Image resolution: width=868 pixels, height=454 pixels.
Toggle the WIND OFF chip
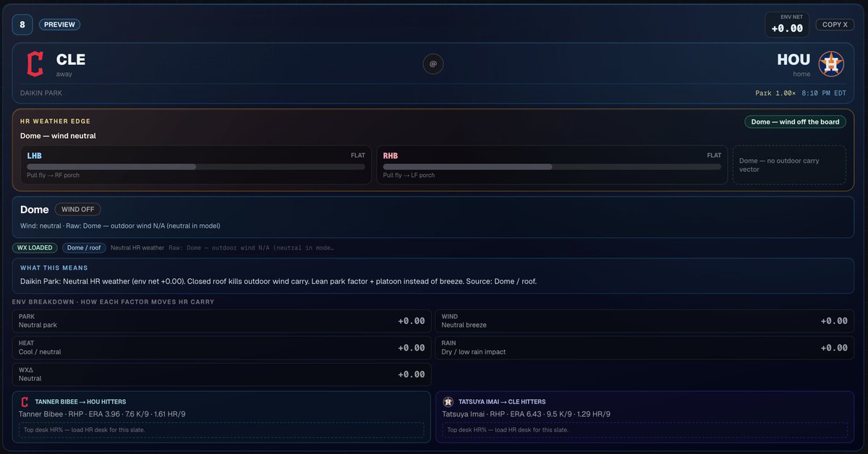pyautogui.click(x=77, y=210)
